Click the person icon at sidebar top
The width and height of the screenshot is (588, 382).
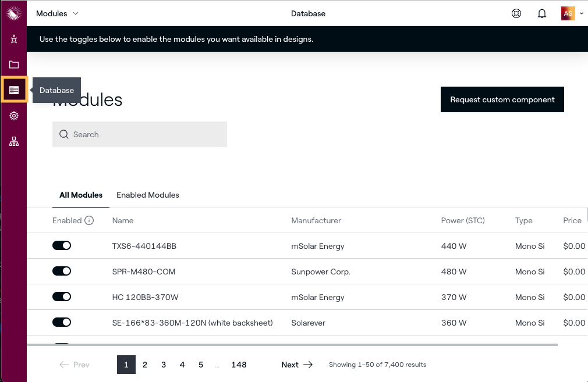click(x=14, y=39)
